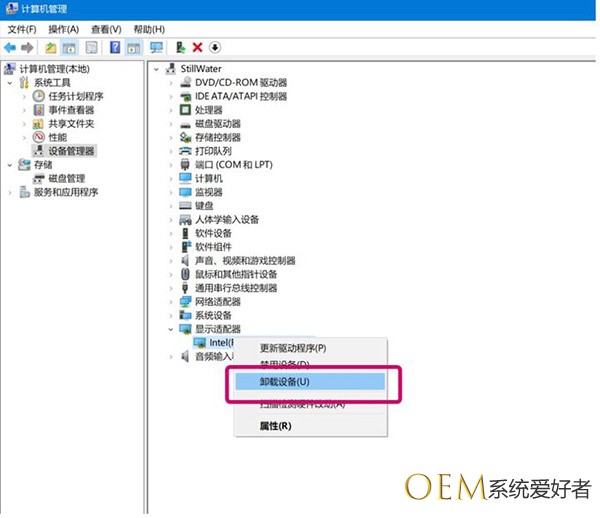The width and height of the screenshot is (600, 518).
Task: Click the Back arrow toolbar icon
Action: pos(10,47)
